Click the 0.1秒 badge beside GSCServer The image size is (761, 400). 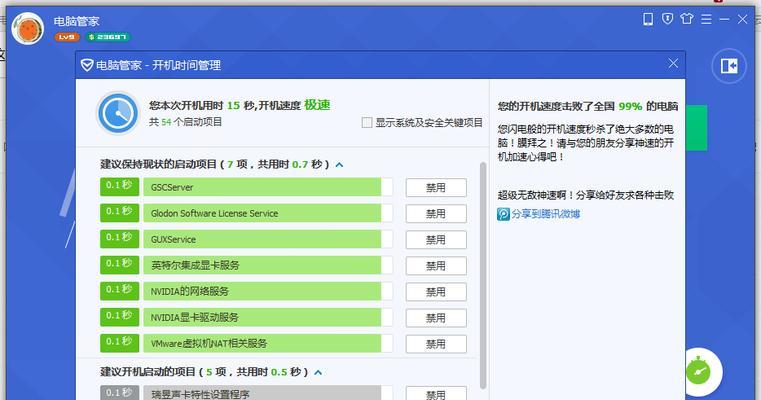pyautogui.click(x=119, y=187)
